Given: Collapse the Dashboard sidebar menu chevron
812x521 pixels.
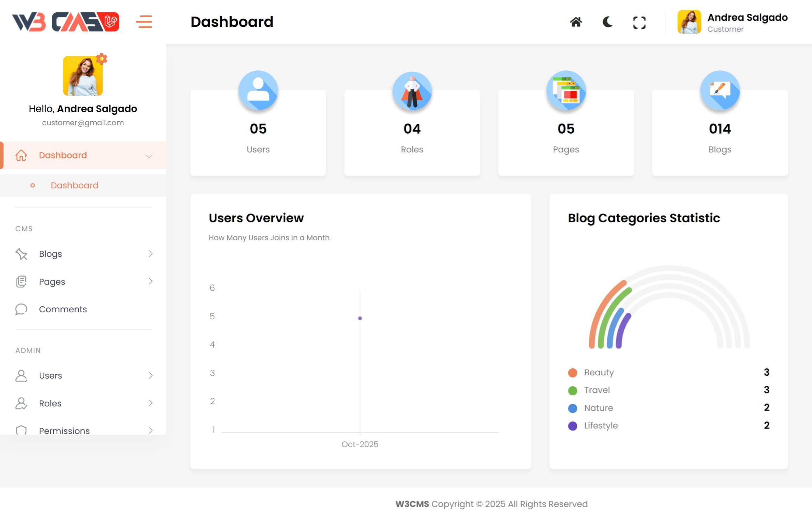Looking at the screenshot, I should click(x=149, y=156).
